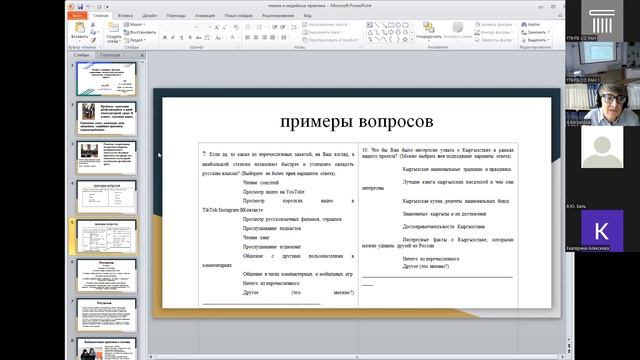Select the text box shape in shapes gallery
Screen dimensions: 640x360
tap(370, 25)
